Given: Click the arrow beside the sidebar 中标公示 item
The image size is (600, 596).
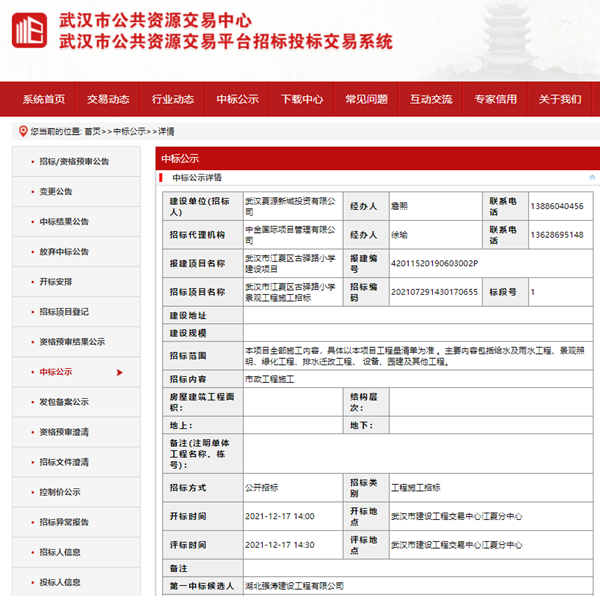Looking at the screenshot, I should pyautogui.click(x=119, y=372).
